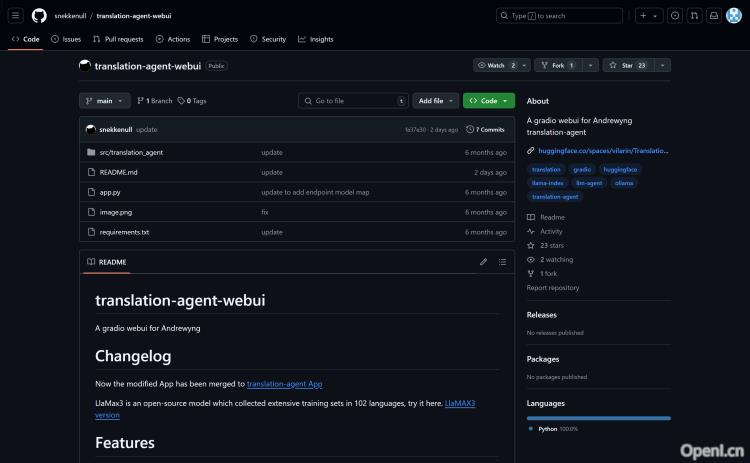Screen dimensions: 750x463
Task: Open the README outline list icon
Action: tap(503, 262)
